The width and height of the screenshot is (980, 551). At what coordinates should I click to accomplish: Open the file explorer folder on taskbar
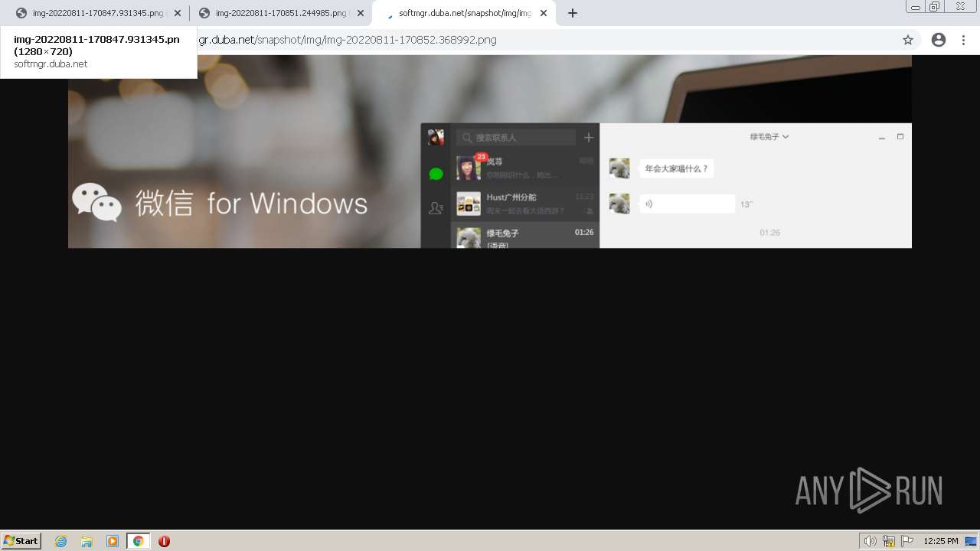click(87, 541)
